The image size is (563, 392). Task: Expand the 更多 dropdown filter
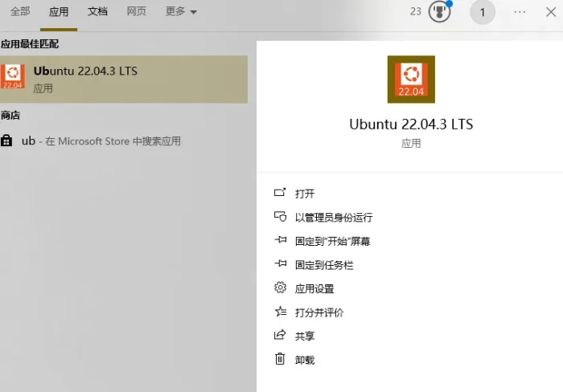[x=181, y=12]
